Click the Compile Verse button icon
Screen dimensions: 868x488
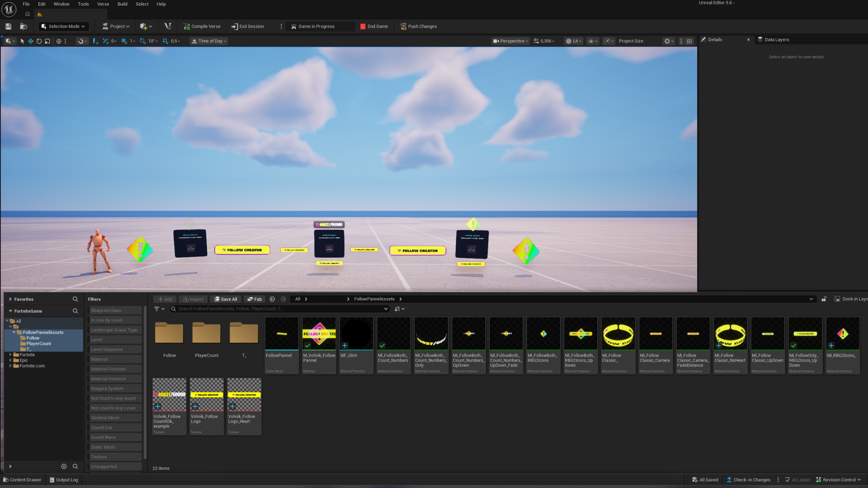pyautogui.click(x=187, y=27)
